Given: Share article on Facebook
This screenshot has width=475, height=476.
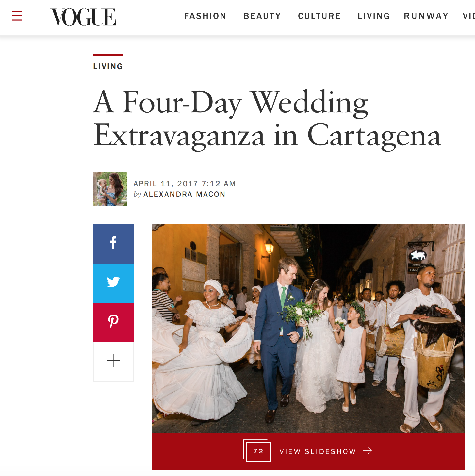Looking at the screenshot, I should click(113, 244).
